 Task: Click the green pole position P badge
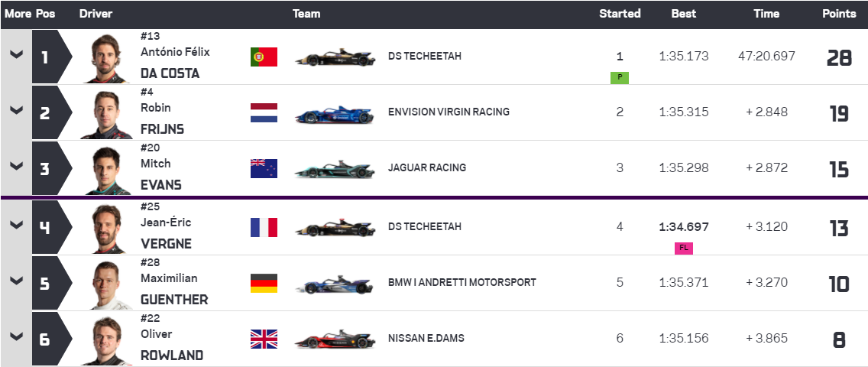point(620,77)
